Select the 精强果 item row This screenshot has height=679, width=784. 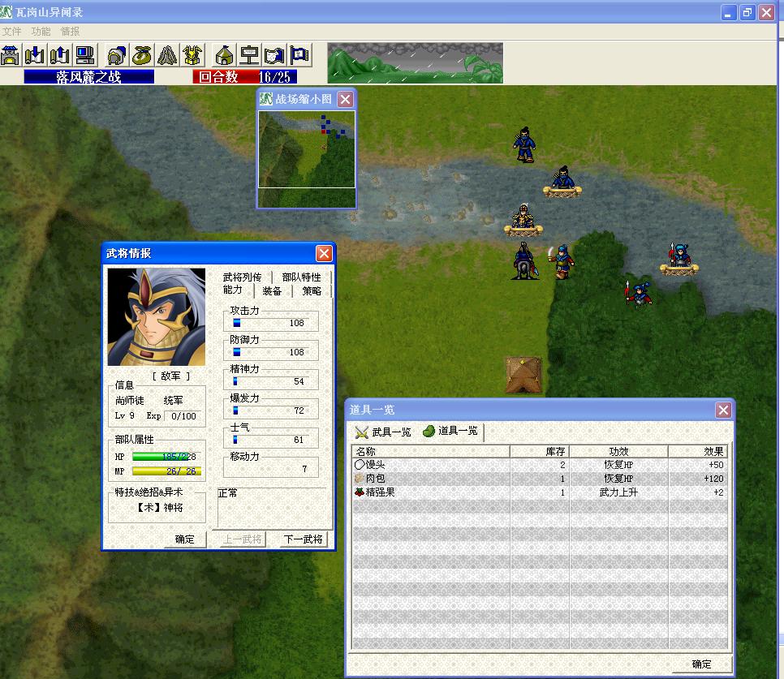pyautogui.click(x=540, y=492)
